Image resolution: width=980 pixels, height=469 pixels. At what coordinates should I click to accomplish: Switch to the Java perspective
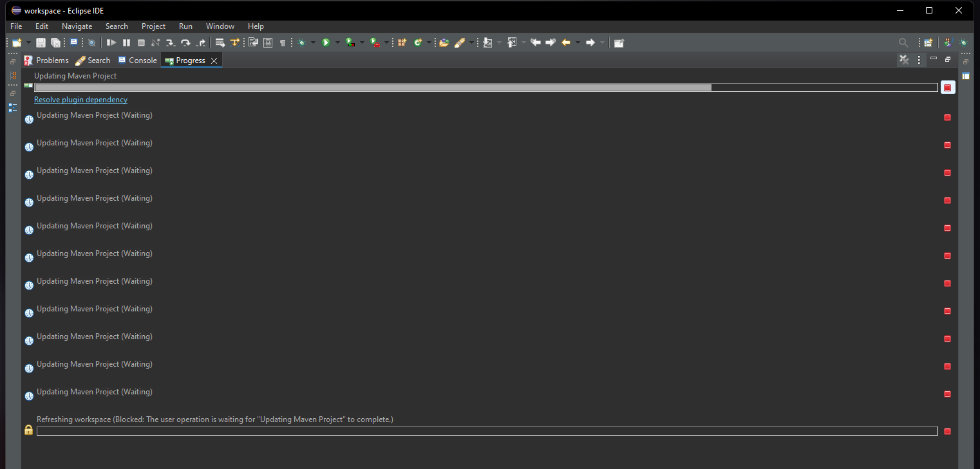click(x=947, y=42)
